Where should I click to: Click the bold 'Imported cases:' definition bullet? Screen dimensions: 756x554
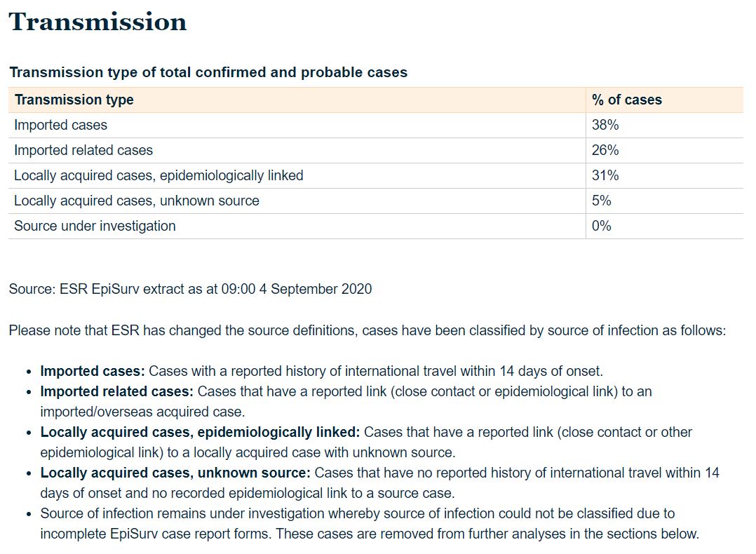point(93,371)
